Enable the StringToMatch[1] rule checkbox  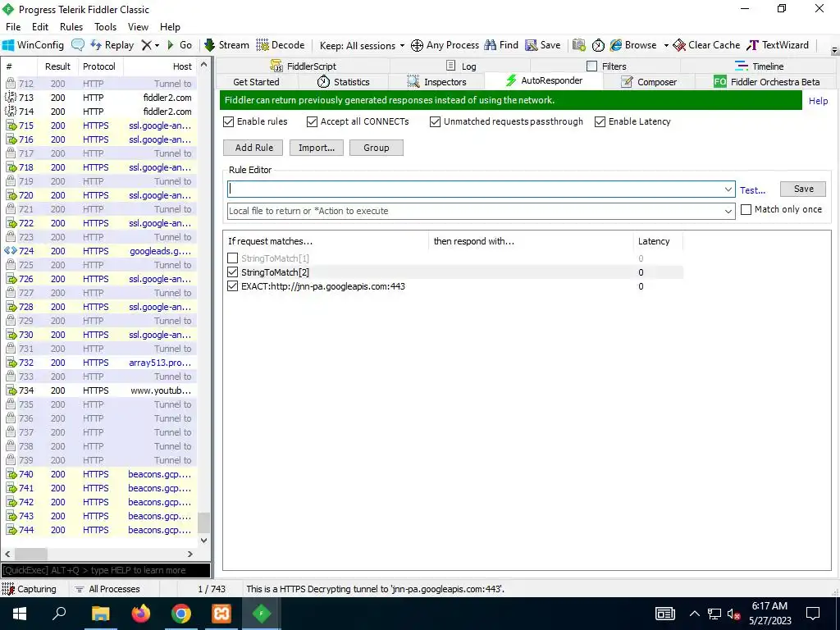pos(232,258)
